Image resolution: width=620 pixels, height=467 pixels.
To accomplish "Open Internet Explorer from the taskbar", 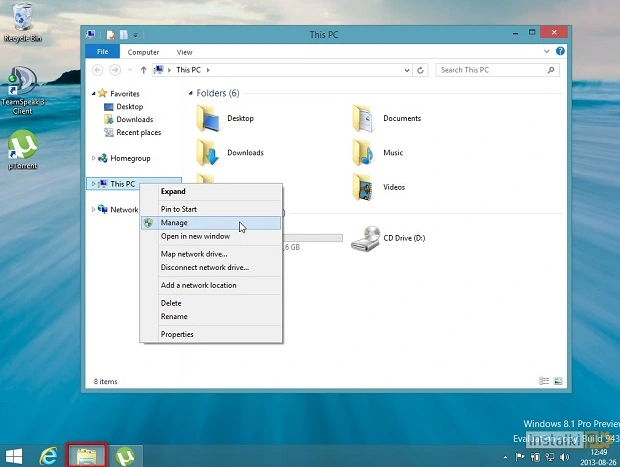I will (x=46, y=455).
